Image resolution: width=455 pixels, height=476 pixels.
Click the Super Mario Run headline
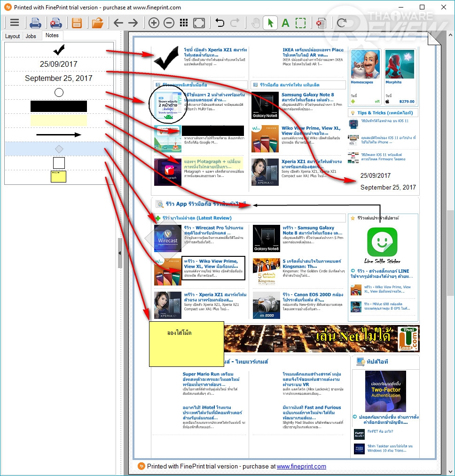click(x=211, y=379)
